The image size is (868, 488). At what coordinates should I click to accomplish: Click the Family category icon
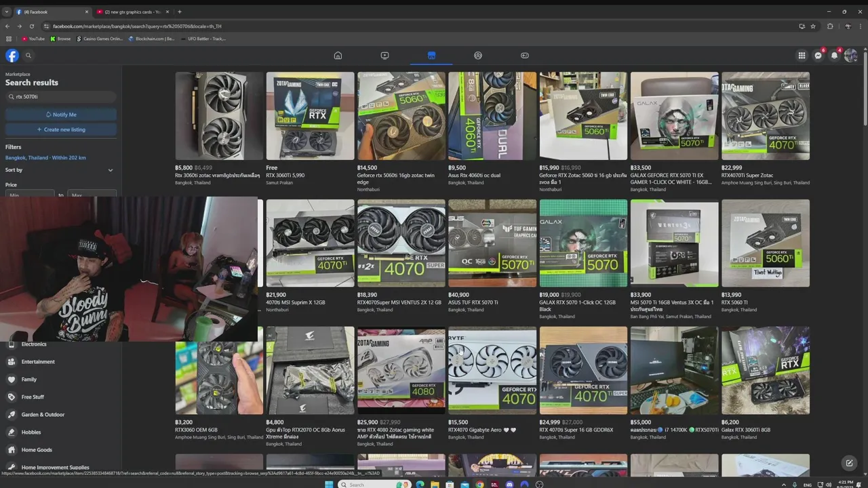[x=12, y=380]
